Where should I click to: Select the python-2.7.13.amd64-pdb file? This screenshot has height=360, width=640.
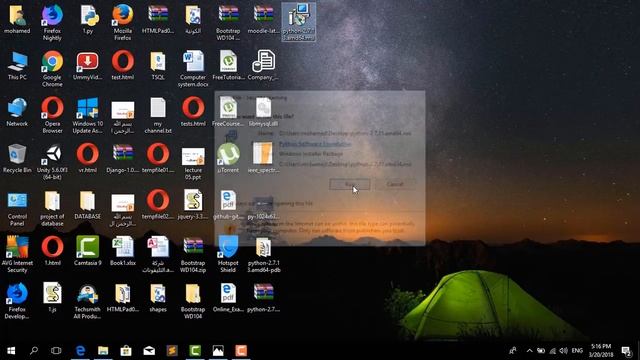point(263,254)
